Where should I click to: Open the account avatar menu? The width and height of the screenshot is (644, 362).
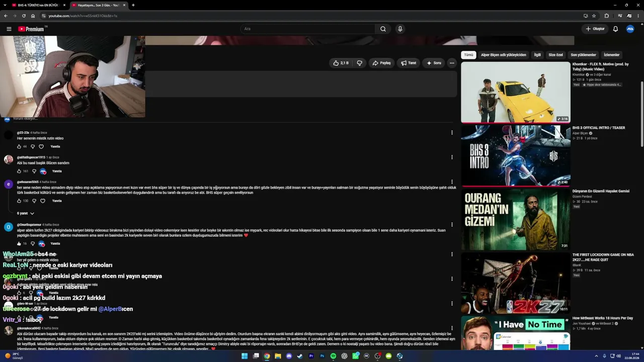click(630, 29)
